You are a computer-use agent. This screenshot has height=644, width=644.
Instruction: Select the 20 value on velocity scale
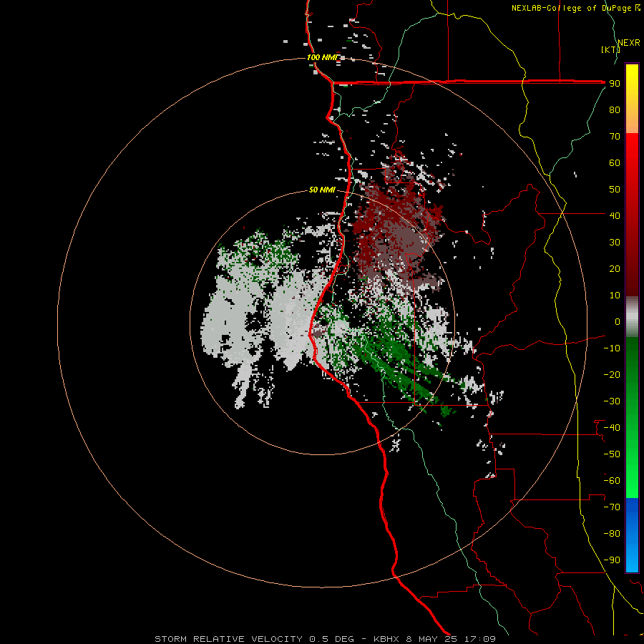[615, 269]
